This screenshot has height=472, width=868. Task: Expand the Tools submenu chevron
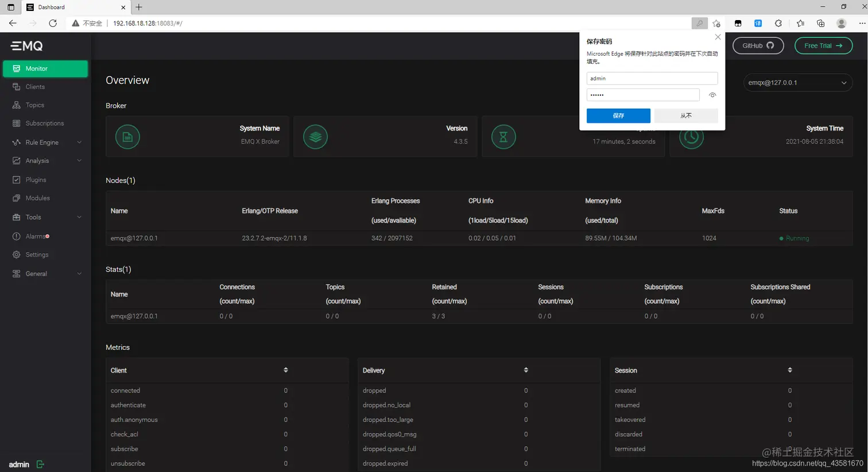[x=79, y=217]
